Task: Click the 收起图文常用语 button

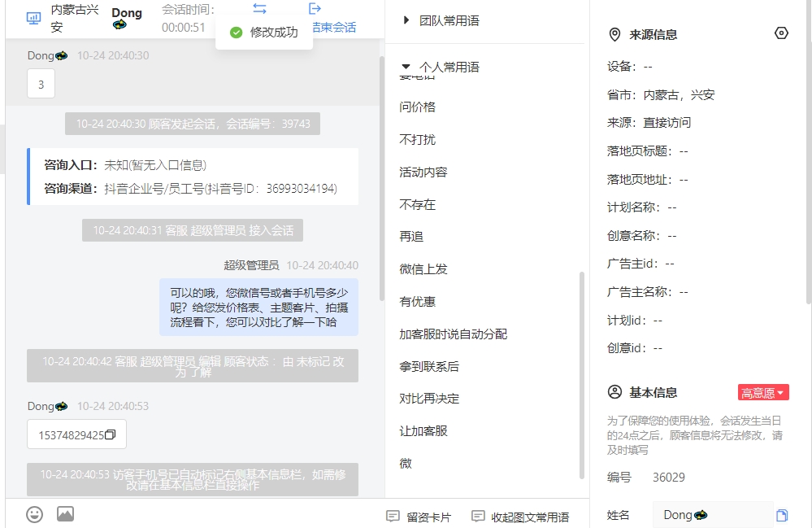Action: [520, 517]
